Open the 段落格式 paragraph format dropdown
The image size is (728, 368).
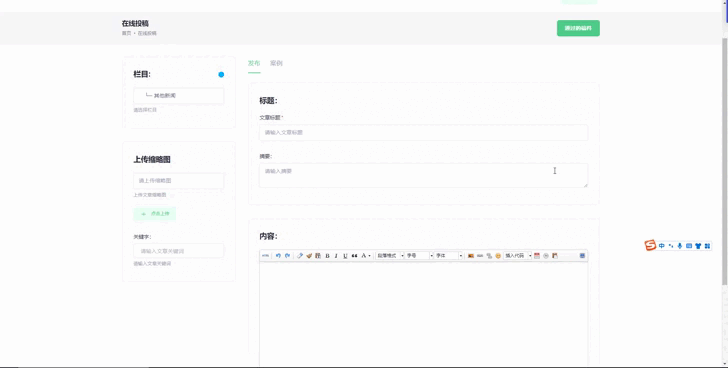(x=390, y=256)
